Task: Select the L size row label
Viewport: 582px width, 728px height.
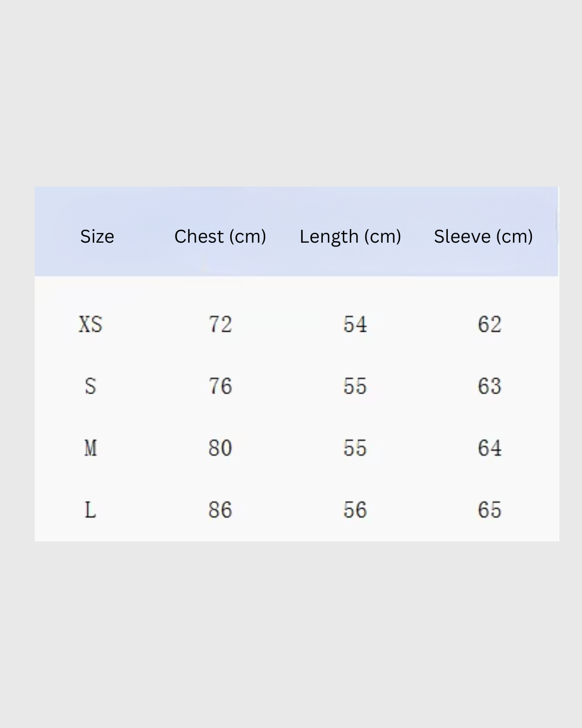Action: point(91,510)
